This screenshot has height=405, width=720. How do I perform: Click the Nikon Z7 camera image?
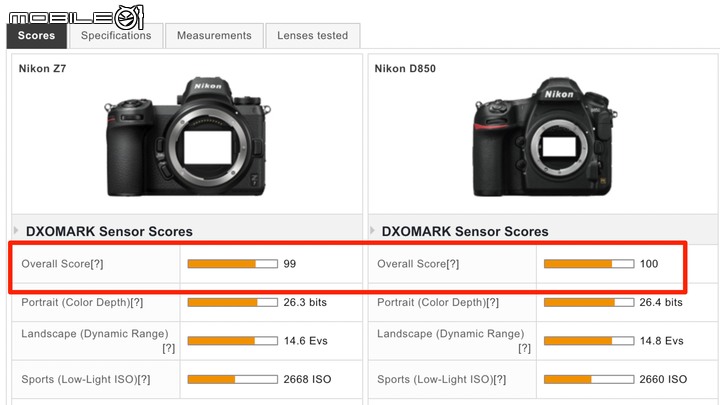187,137
